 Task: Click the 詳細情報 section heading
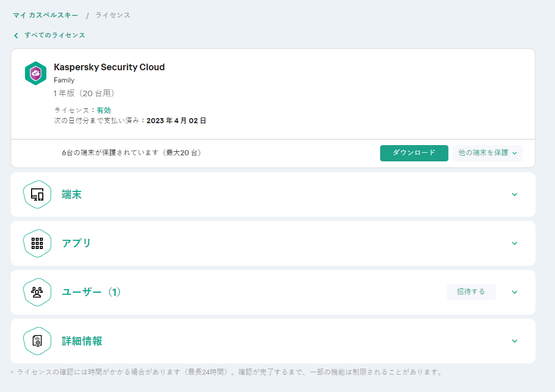point(82,341)
